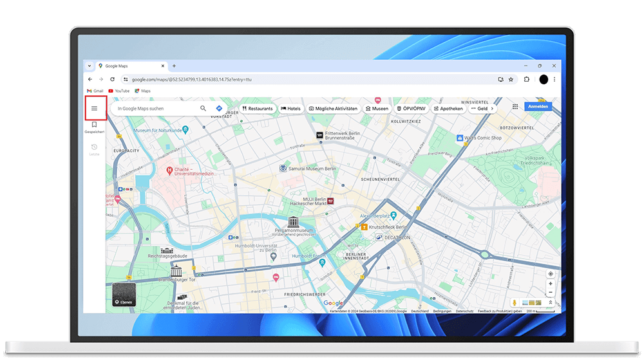Screen dimensions: 644x359
Task: Click the browser address bar URL
Action: pos(191,80)
